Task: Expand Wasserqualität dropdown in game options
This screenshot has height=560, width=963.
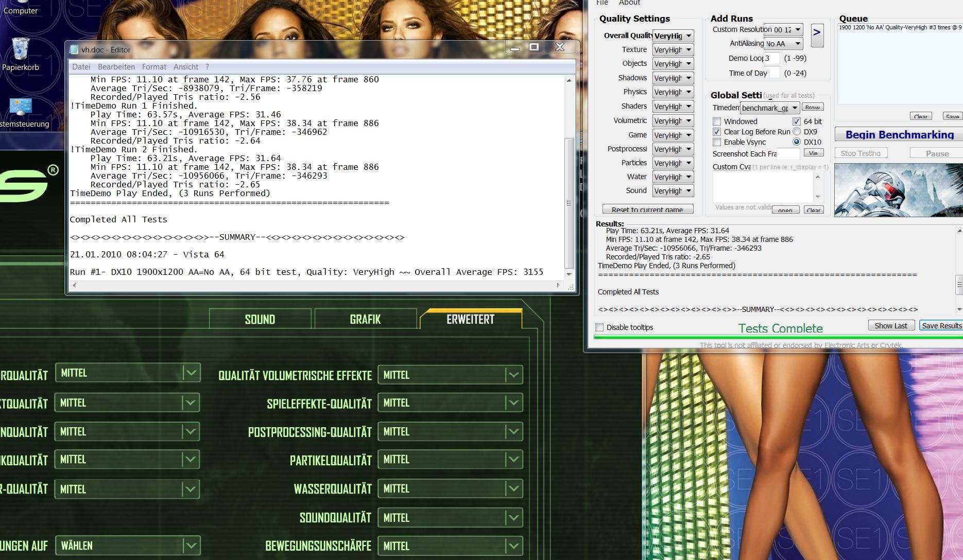Action: (513, 488)
